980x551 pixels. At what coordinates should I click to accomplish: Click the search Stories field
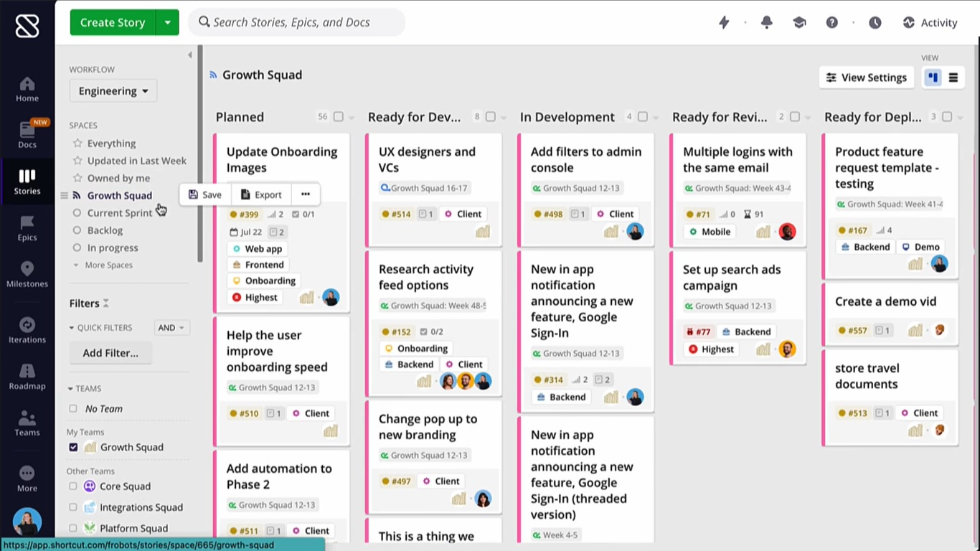294,22
